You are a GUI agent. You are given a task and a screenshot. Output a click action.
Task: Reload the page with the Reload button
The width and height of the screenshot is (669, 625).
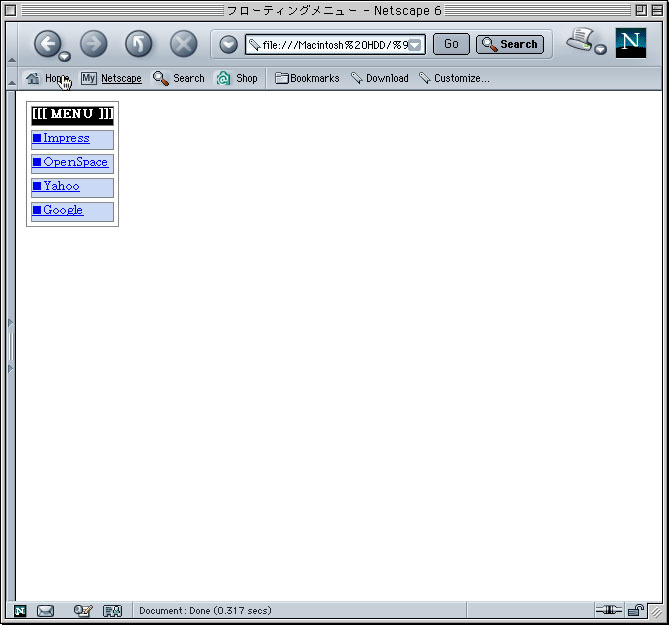point(138,44)
